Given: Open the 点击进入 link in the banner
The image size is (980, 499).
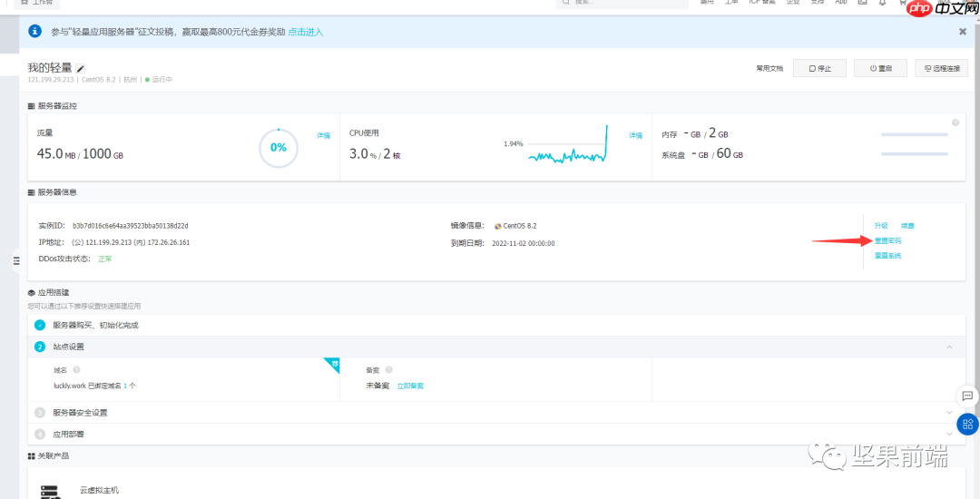Looking at the screenshot, I should click(306, 32).
